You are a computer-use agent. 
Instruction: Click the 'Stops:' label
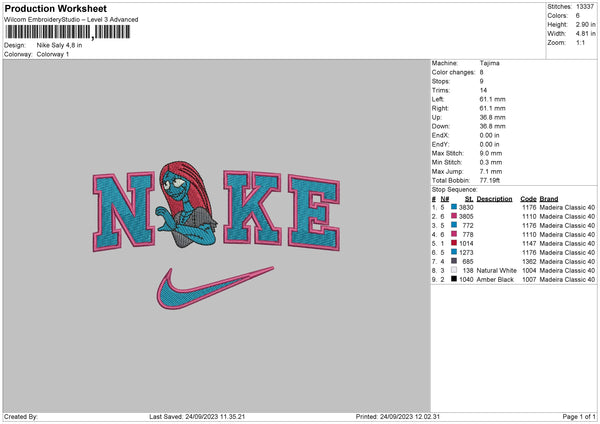[441, 81]
